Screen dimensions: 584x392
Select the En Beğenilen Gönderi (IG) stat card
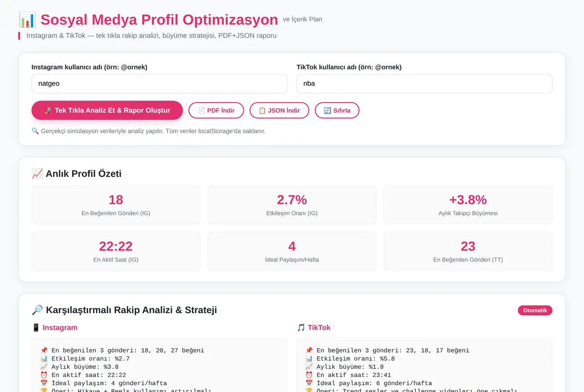pos(116,205)
